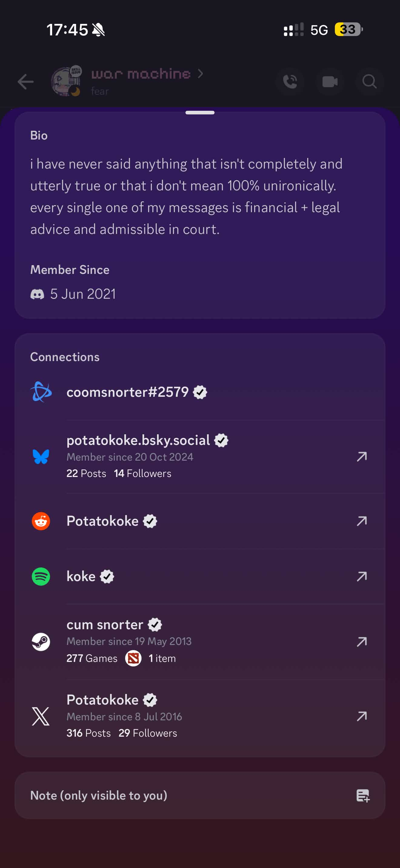Start a video call
400x868 pixels.
coord(329,81)
